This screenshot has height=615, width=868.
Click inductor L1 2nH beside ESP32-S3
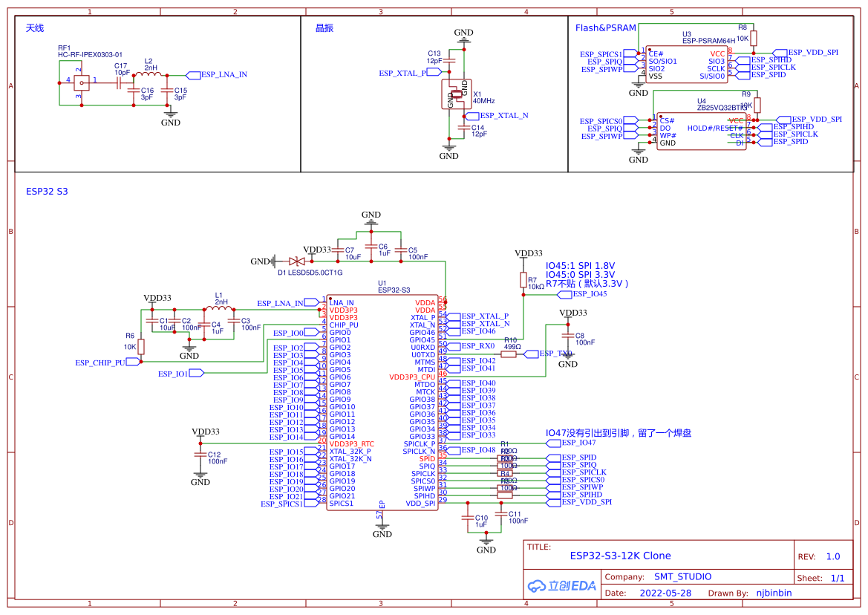[218, 307]
